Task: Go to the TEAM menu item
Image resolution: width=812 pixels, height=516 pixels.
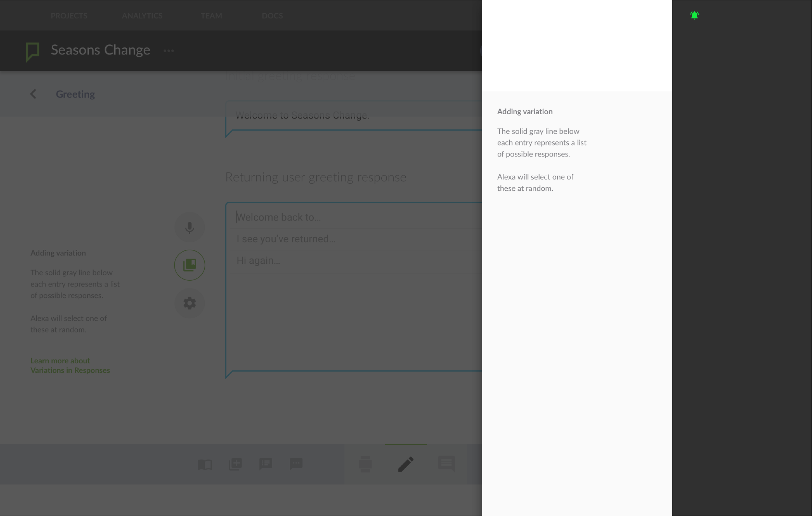Action: tap(211, 16)
